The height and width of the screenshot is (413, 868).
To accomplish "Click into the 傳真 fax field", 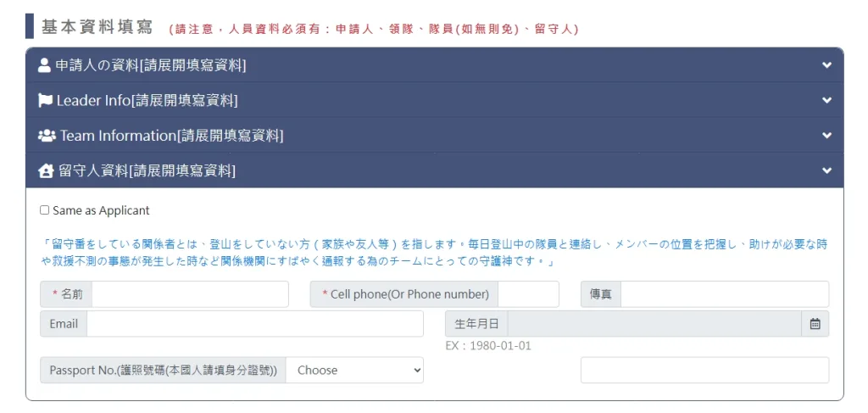I will (x=725, y=294).
